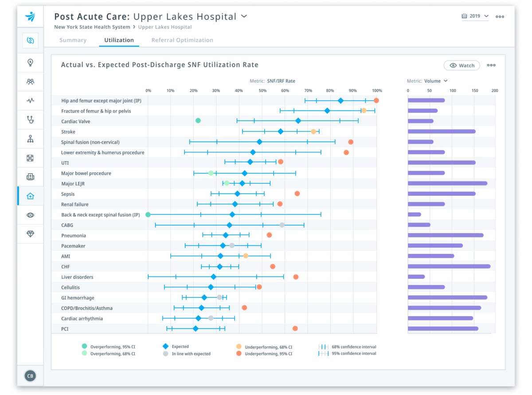The width and height of the screenshot is (532, 395).
Task: Open the 2019 year dropdown
Action: (x=474, y=15)
